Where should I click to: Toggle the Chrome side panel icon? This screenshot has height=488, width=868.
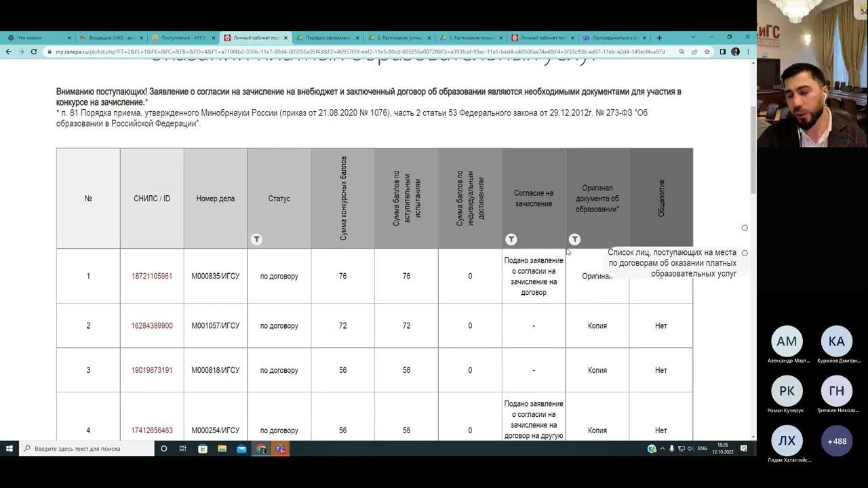coord(723,52)
